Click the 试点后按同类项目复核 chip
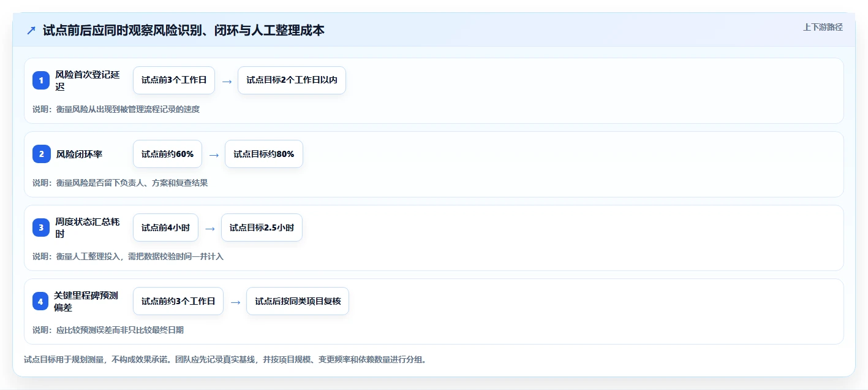 click(298, 301)
